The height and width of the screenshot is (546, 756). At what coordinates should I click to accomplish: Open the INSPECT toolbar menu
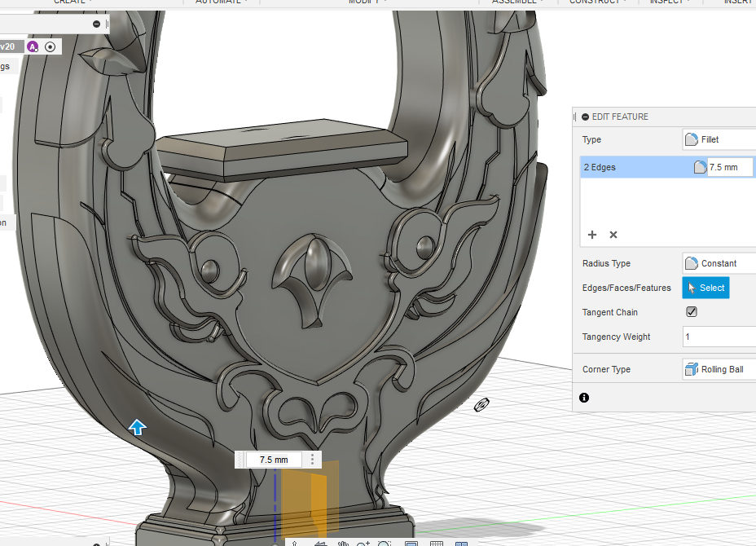pos(669,2)
